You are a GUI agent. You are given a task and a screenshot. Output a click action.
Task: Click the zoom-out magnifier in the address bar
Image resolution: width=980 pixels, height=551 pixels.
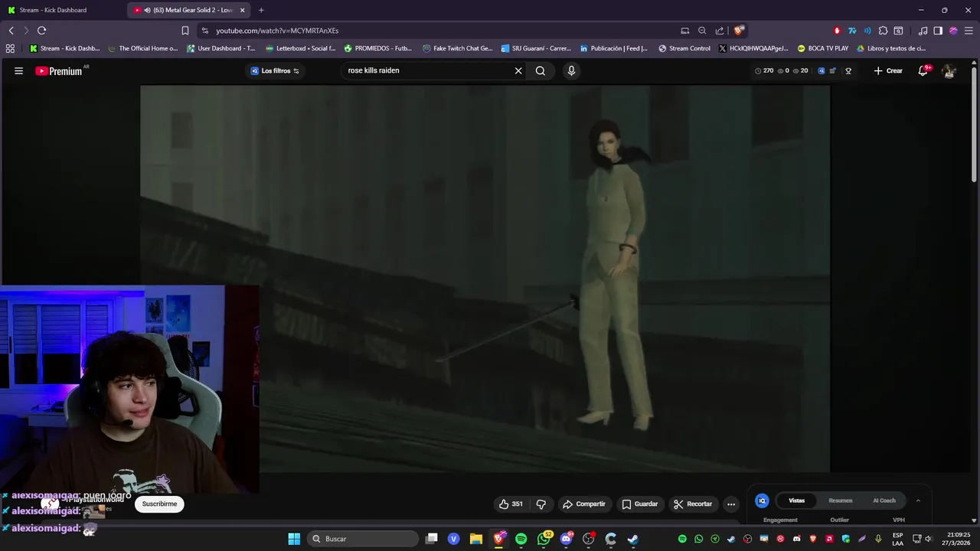(702, 31)
